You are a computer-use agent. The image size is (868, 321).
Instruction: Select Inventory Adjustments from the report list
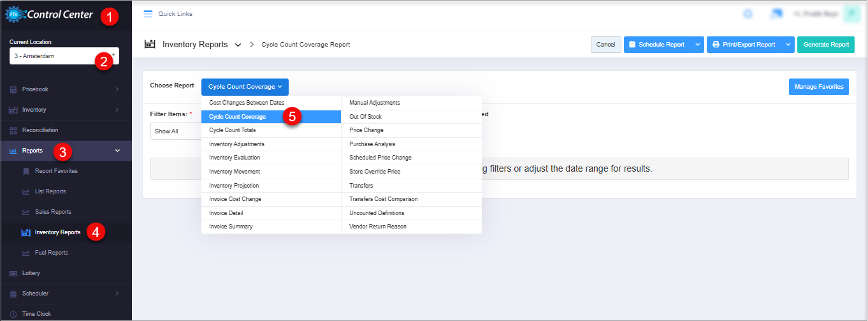236,144
